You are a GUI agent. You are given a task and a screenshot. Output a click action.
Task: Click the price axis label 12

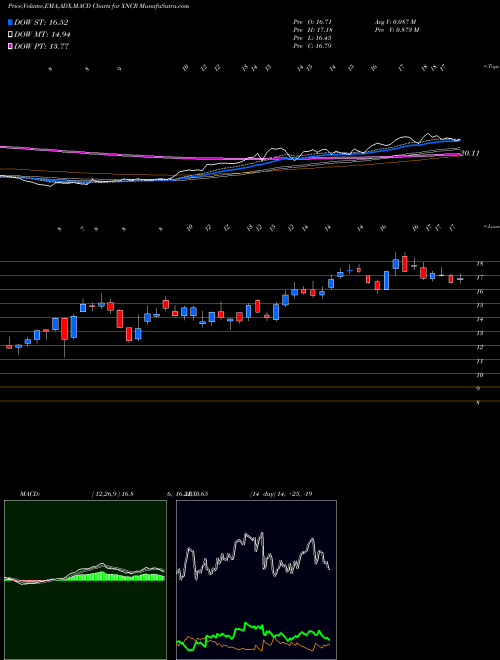point(479,347)
